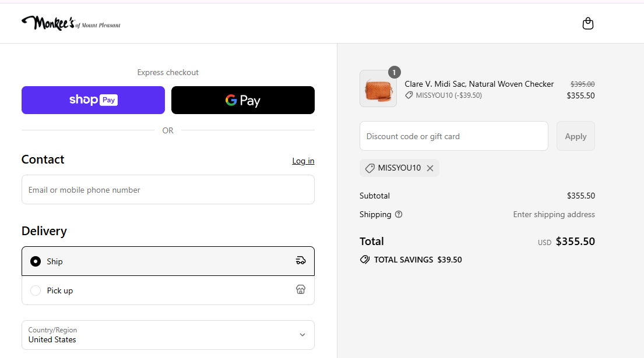This screenshot has height=358, width=644.
Task: Click the Contact section heading
Action: [x=43, y=159]
